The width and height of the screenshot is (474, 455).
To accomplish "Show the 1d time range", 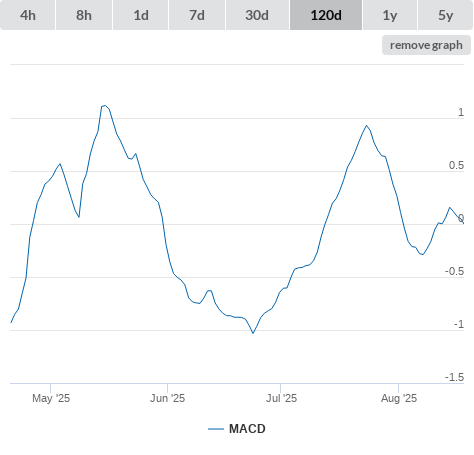I will pos(141,15).
